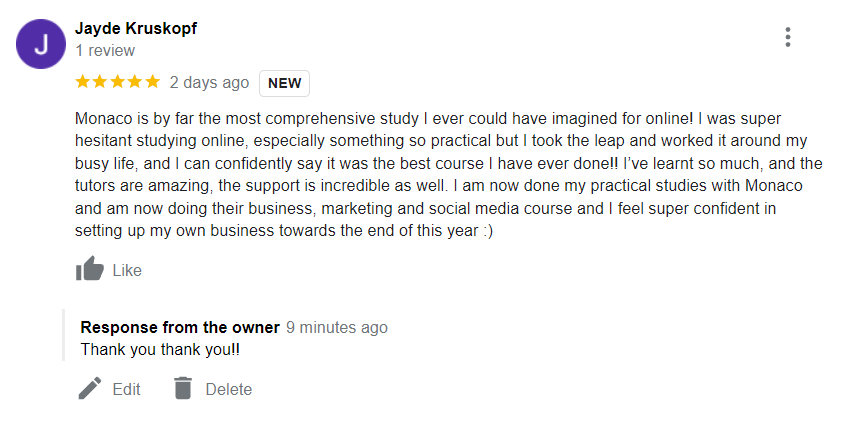Open Jayde Kruskopf's purple profile avatar
Image resolution: width=850 pixels, height=433 pixels.
(x=41, y=45)
